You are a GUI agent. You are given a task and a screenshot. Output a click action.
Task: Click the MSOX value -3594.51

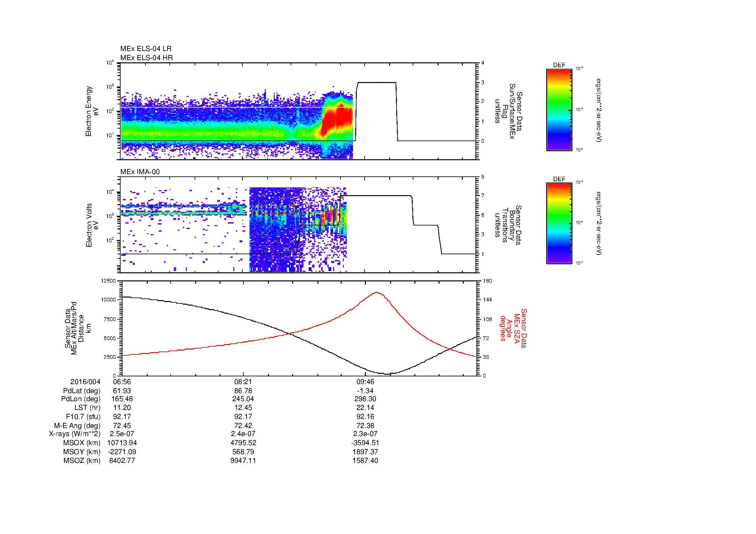pos(365,443)
